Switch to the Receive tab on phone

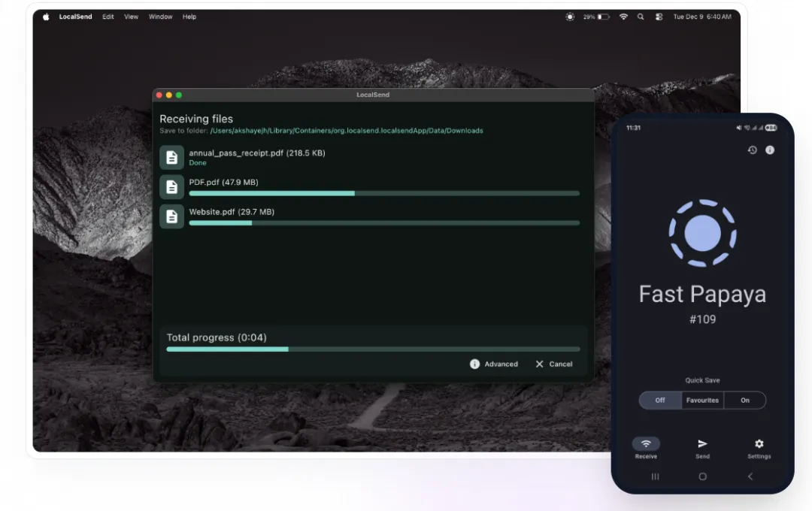(646, 449)
